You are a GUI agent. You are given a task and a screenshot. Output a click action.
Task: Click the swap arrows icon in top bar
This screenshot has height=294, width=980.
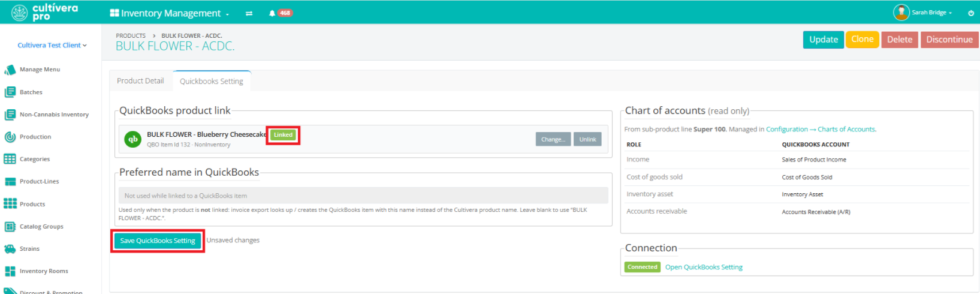249,13
